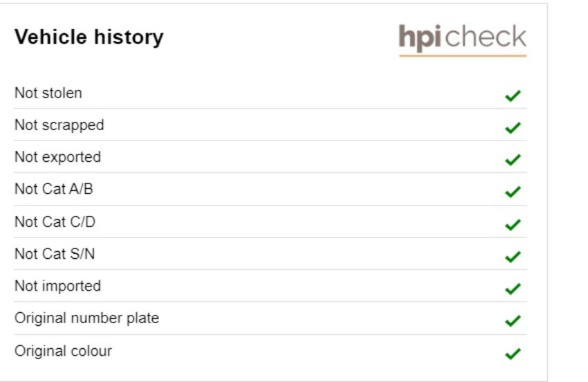Click green checkmark beside Original number plate
Viewport: 588px width, 382px height.
(x=513, y=321)
